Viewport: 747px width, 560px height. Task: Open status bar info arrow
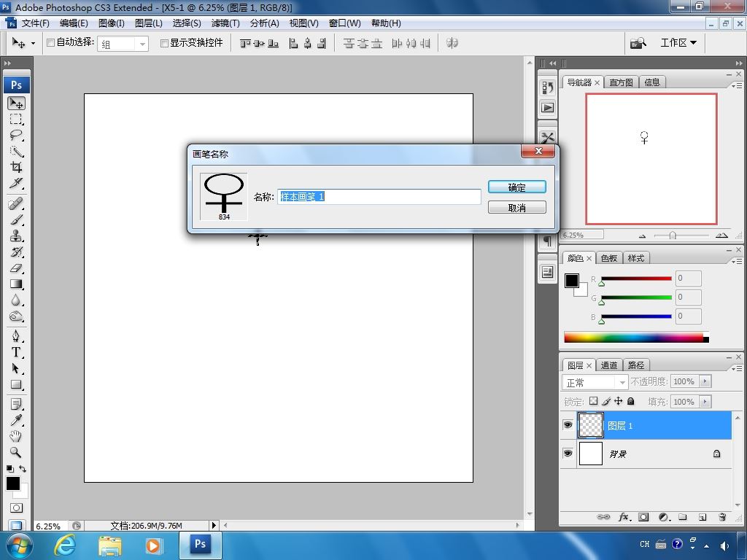coord(214,526)
